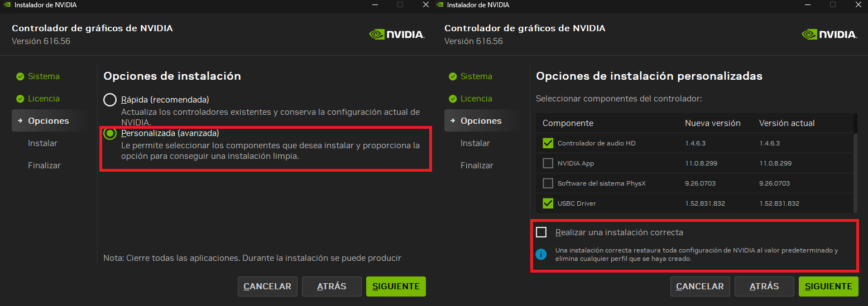Minimize the left Instalador de NVIDIA window
This screenshot has height=306, width=868.
click(375, 4)
